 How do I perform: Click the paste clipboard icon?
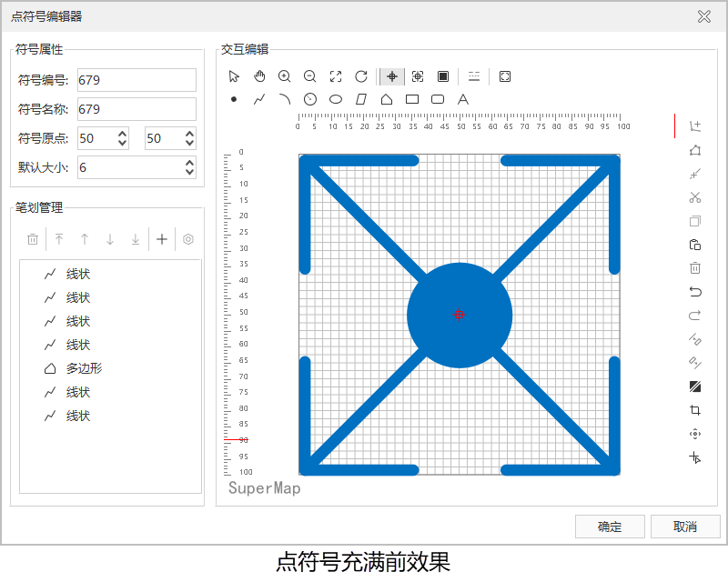click(695, 245)
